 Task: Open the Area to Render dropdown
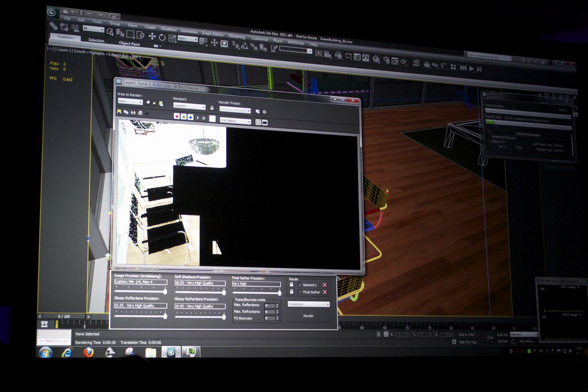130,101
